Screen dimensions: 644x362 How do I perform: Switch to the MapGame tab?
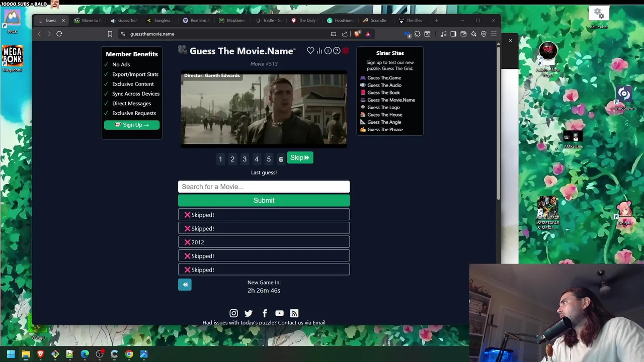tap(232, 21)
